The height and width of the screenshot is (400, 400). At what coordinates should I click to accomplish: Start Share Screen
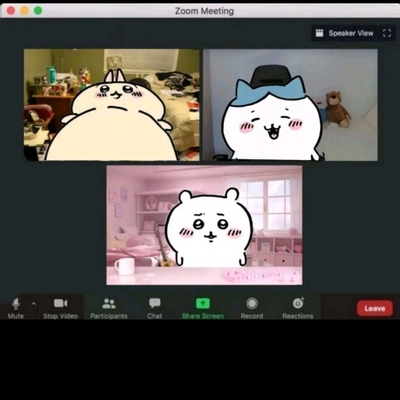(203, 308)
